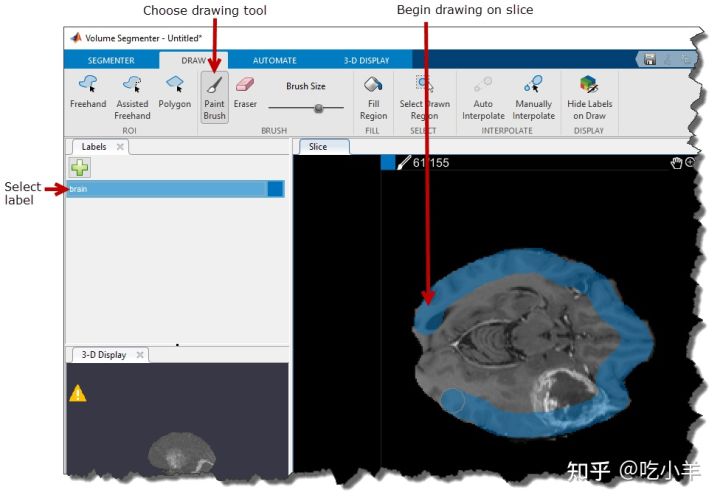Add a new label with the green plus
This screenshot has width=720, height=501.
[79, 168]
